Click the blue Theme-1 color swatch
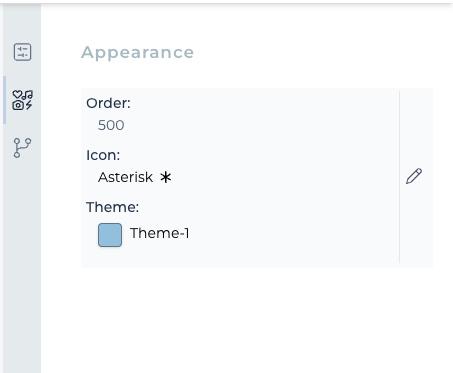Image resolution: width=453 pixels, height=373 pixels. [x=110, y=235]
